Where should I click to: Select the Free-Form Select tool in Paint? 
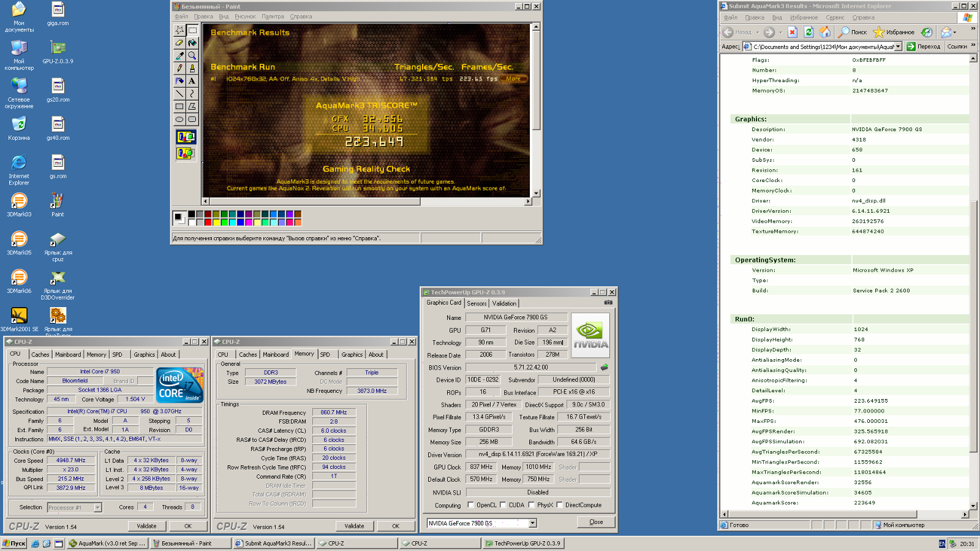(x=179, y=29)
